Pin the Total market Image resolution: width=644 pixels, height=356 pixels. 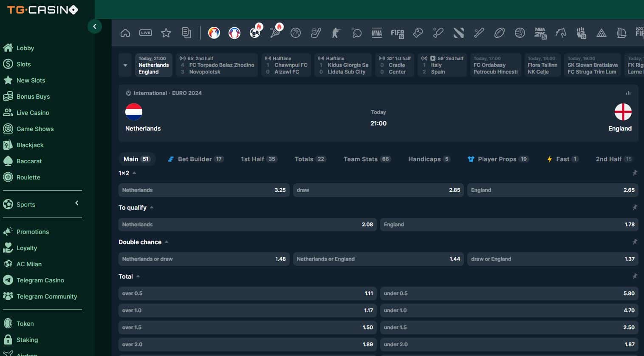coord(635,276)
